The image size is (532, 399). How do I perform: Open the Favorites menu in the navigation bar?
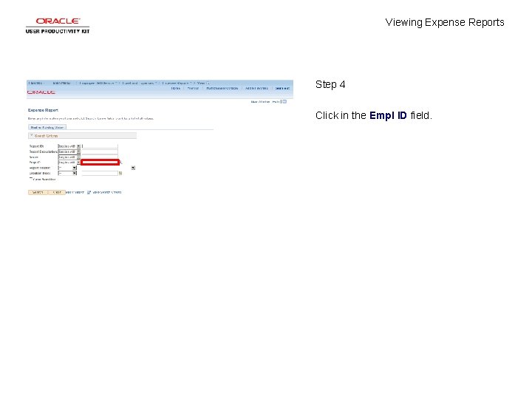pos(36,83)
